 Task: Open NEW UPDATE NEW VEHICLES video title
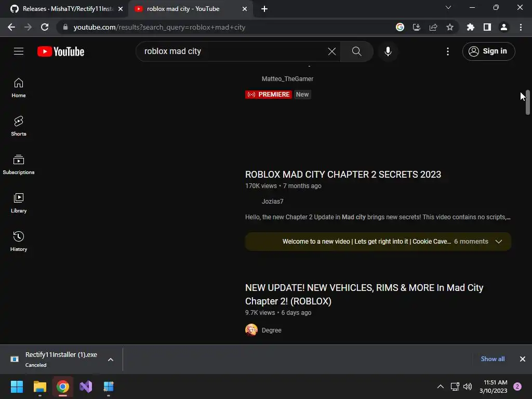point(364,294)
